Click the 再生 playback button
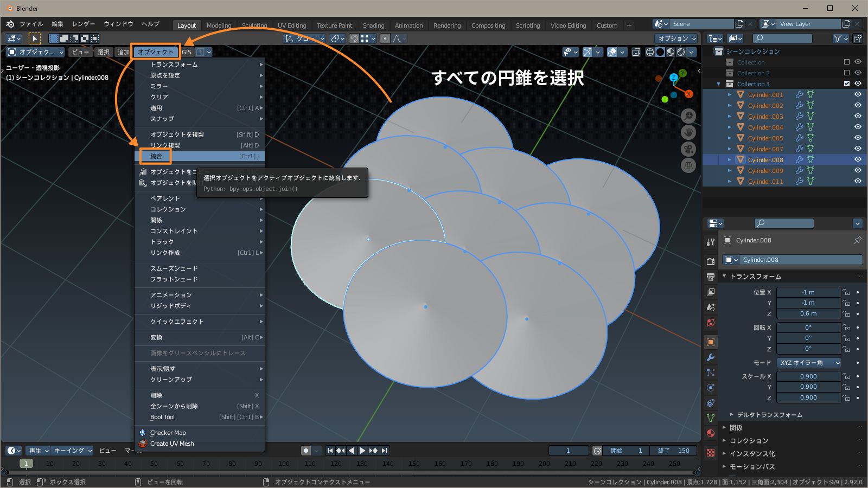This screenshot has width=868, height=488. pos(36,450)
